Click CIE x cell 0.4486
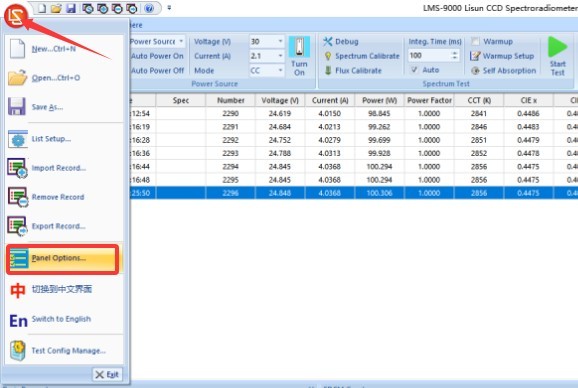 pyautogui.click(x=528, y=113)
